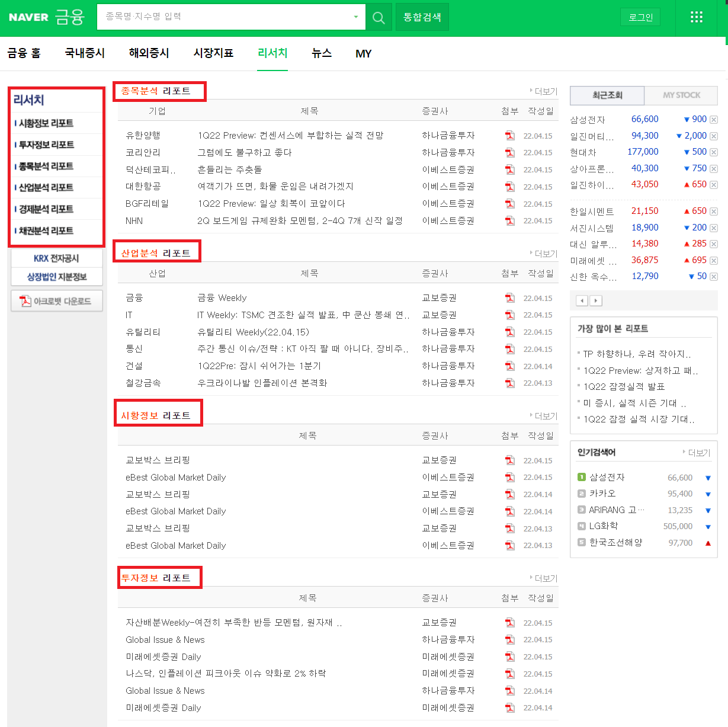This screenshot has height=727, width=728.
Task: Select LG화학 in 인기검색어 list
Action: pyautogui.click(x=604, y=526)
